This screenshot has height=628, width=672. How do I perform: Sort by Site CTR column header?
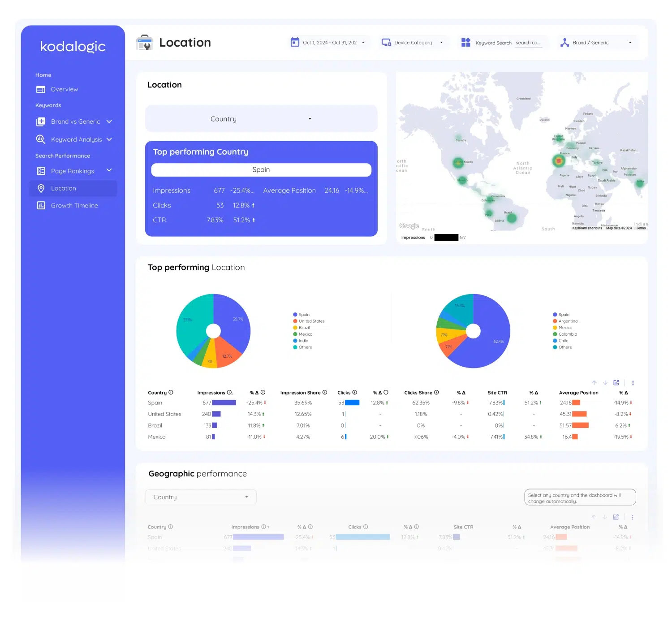[497, 393]
